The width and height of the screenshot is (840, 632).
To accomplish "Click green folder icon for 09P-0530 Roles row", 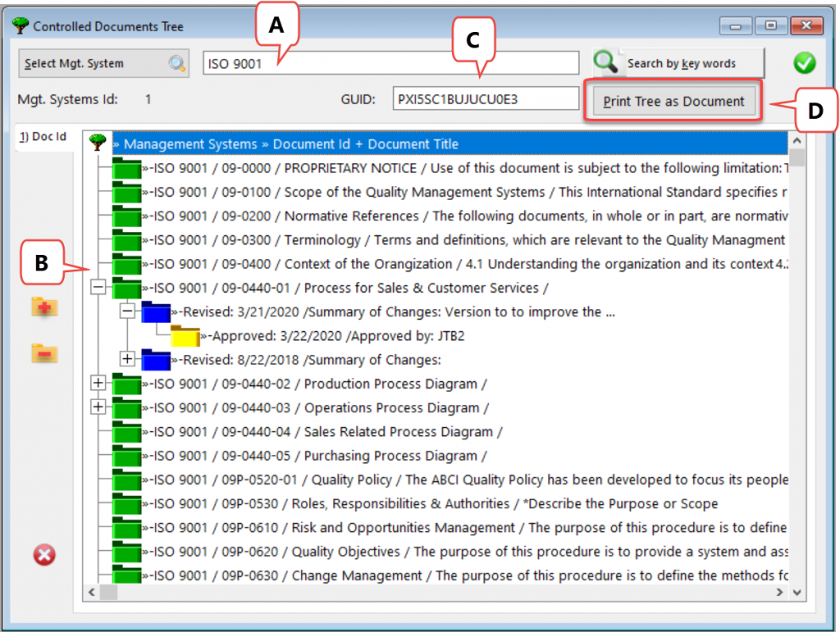I will pyautogui.click(x=126, y=503).
